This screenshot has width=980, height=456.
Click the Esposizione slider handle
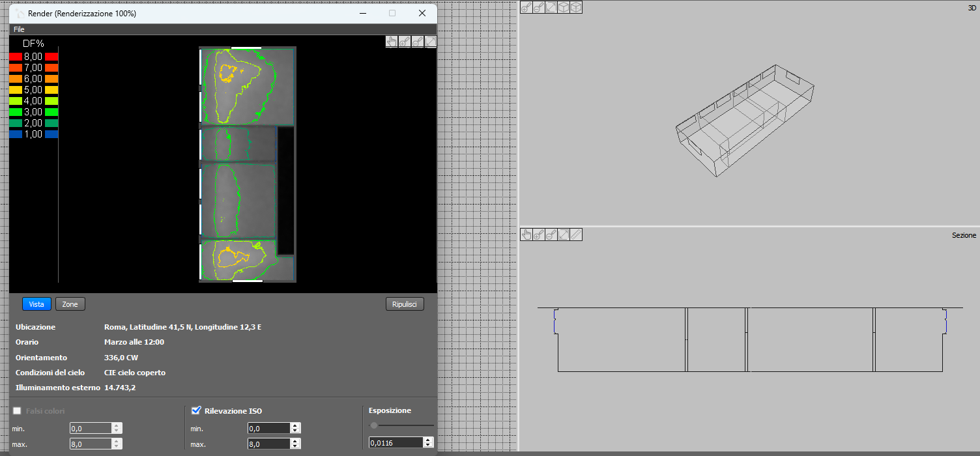pyautogui.click(x=374, y=425)
